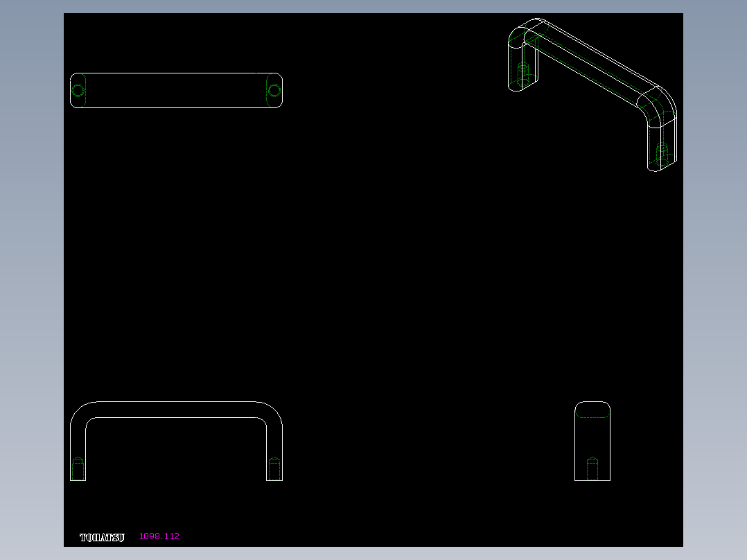Select the isometric handle view
747x560 pixels.
click(592, 95)
